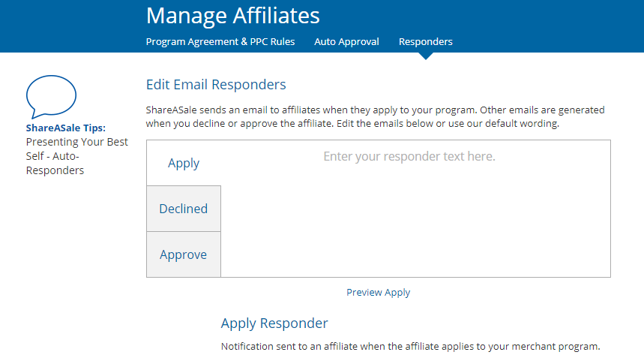
Task: Click the Auto-Responders text in tips sidebar
Action: click(x=55, y=164)
